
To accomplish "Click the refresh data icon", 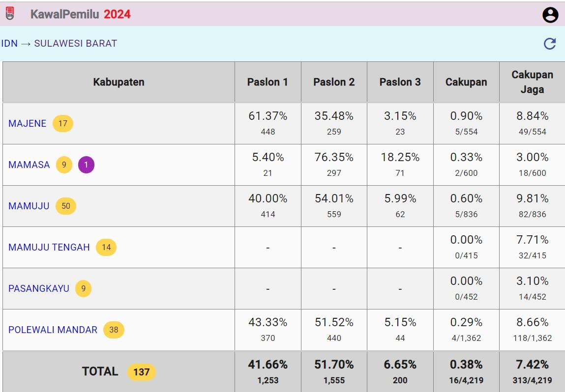I will click(550, 44).
